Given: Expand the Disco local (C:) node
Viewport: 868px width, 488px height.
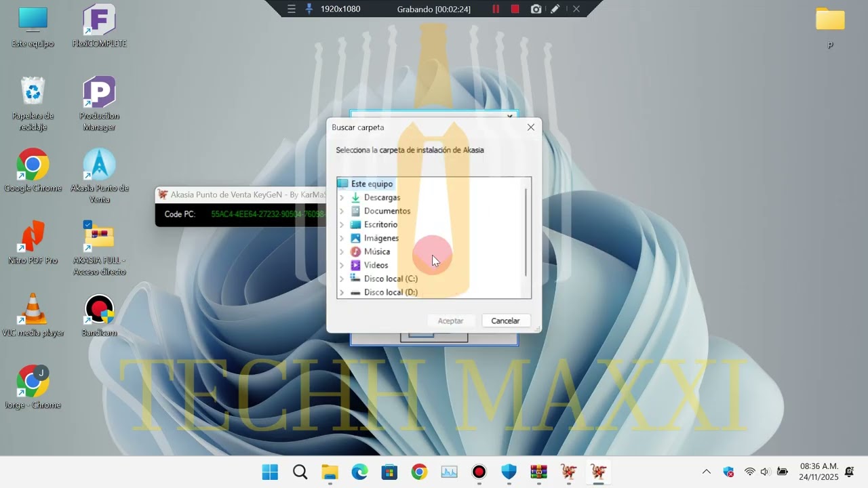Looking at the screenshot, I should 342,279.
